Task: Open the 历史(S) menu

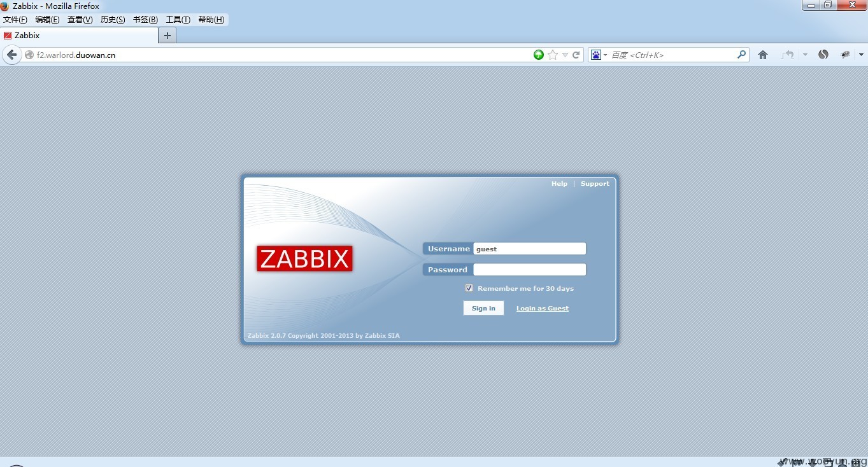Action: 113,20
